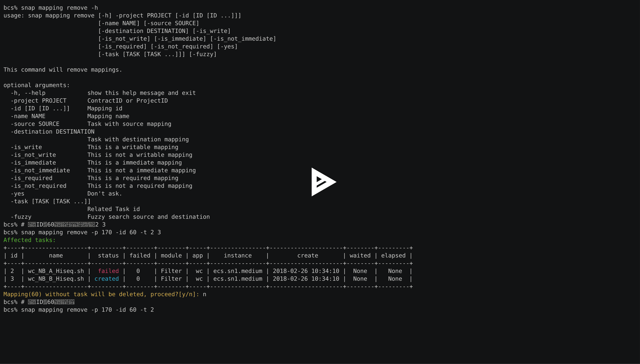The width and height of the screenshot is (640, 364).
Task: Click the blue 'created' status cell
Action: 106,279
